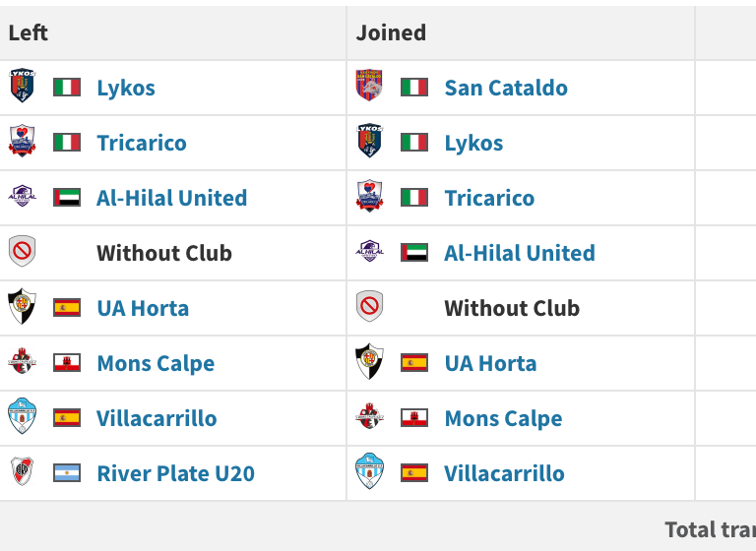The width and height of the screenshot is (756, 551).
Task: Open UA Horta link in Joined column
Action: (490, 363)
